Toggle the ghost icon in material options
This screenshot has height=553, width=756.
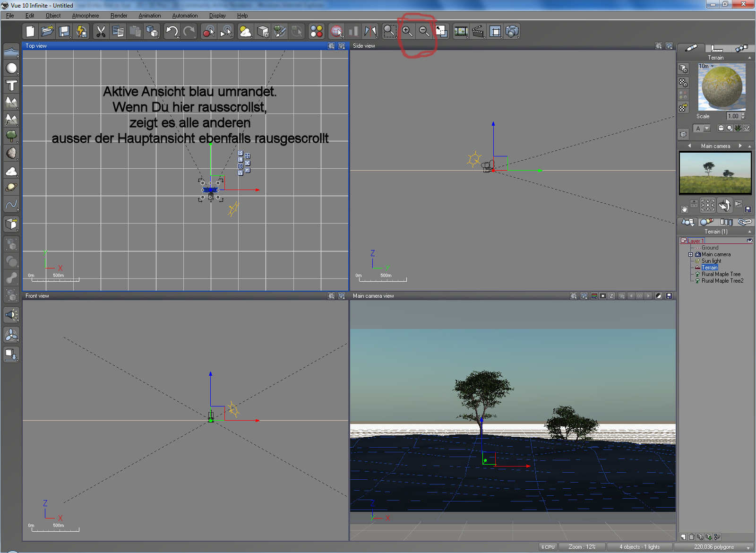point(721,128)
